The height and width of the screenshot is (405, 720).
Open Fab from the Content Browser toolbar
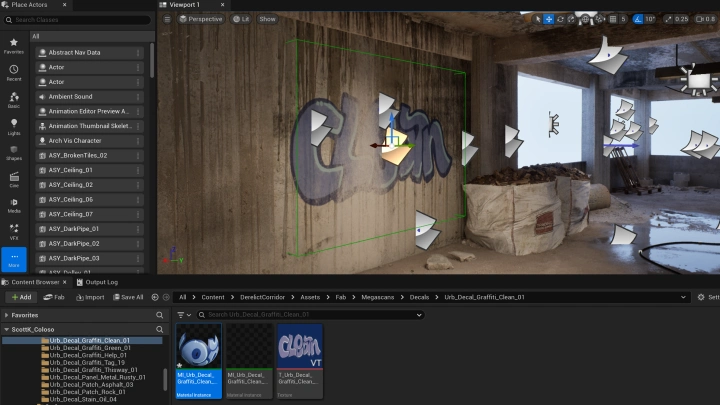click(x=54, y=297)
